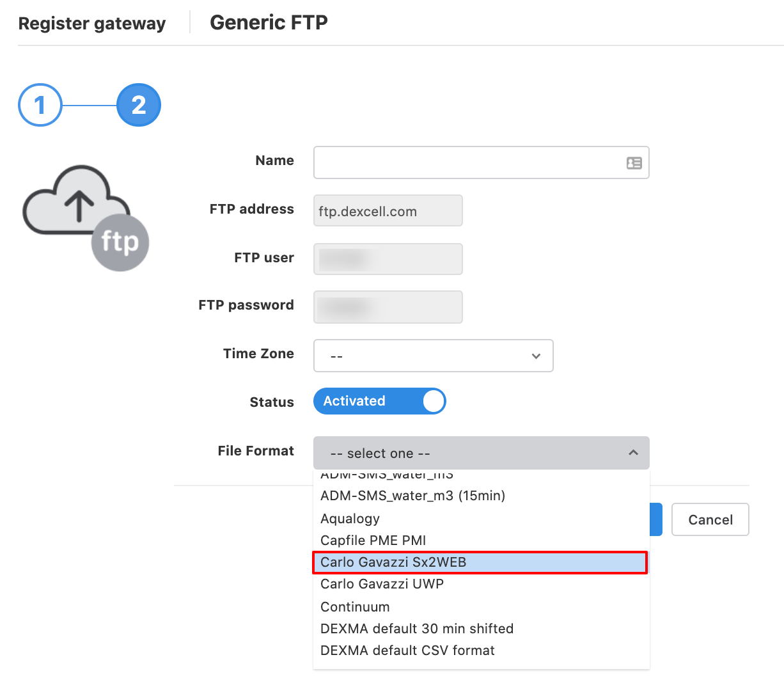This screenshot has width=784, height=687.
Task: Select Carlo Gavazzi Sx2WEB format
Action: [x=480, y=562]
